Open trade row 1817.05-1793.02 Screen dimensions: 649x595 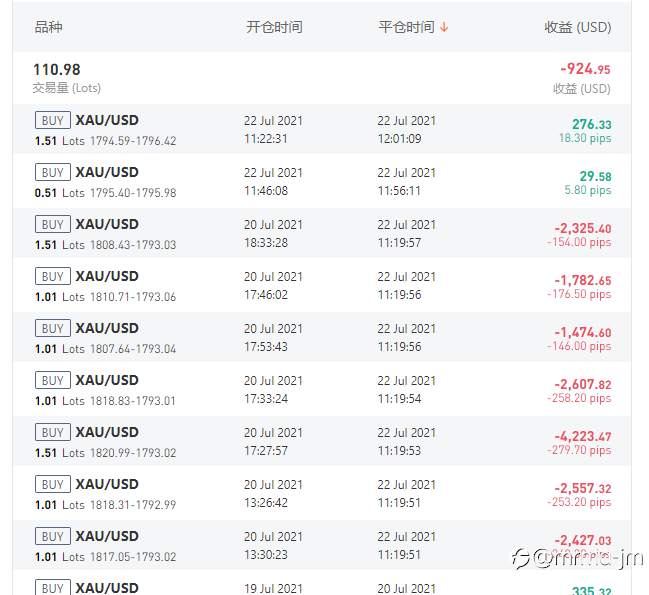pos(322,545)
